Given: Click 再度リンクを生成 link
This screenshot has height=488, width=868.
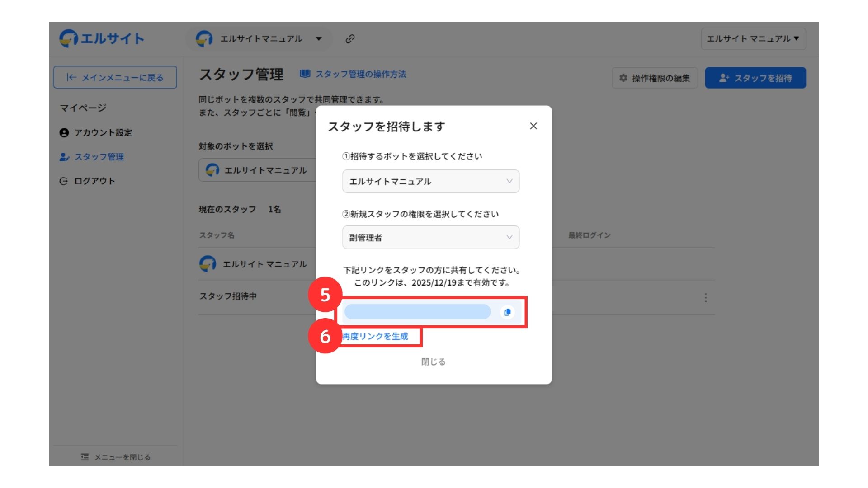Looking at the screenshot, I should tap(375, 336).
